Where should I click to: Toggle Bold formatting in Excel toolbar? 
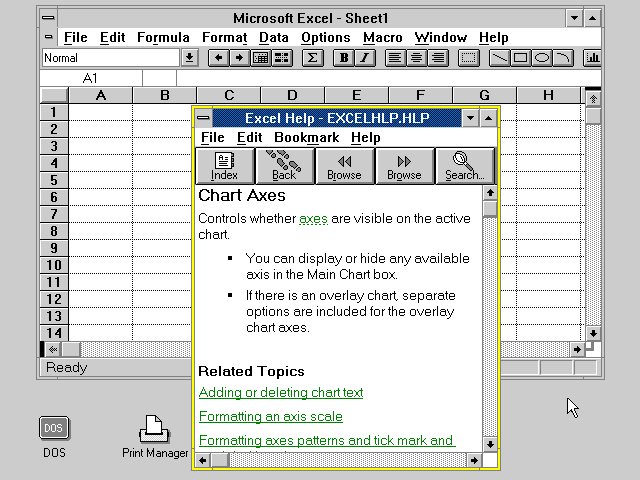(344, 58)
